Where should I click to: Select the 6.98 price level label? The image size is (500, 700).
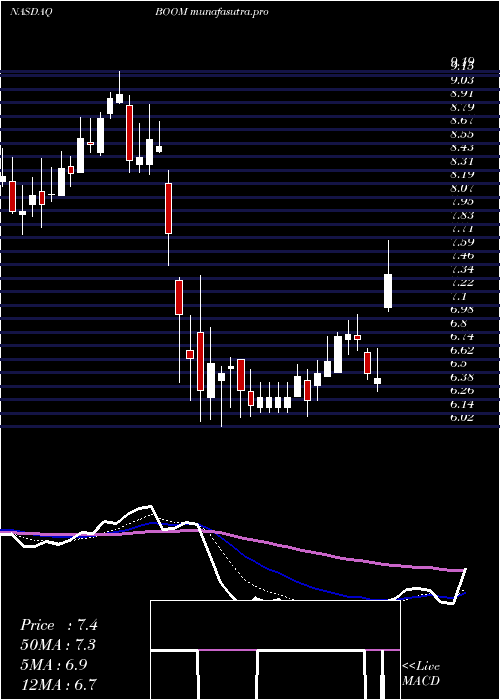pos(462,309)
